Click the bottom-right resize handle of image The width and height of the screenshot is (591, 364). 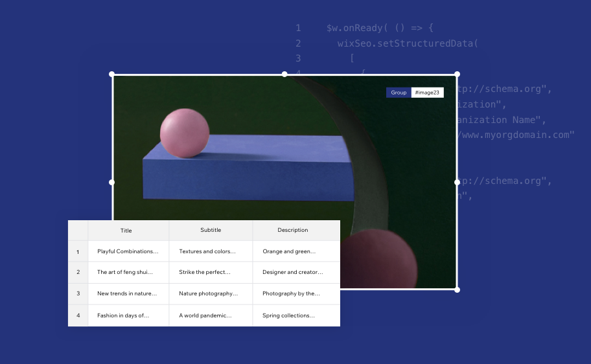[458, 290]
